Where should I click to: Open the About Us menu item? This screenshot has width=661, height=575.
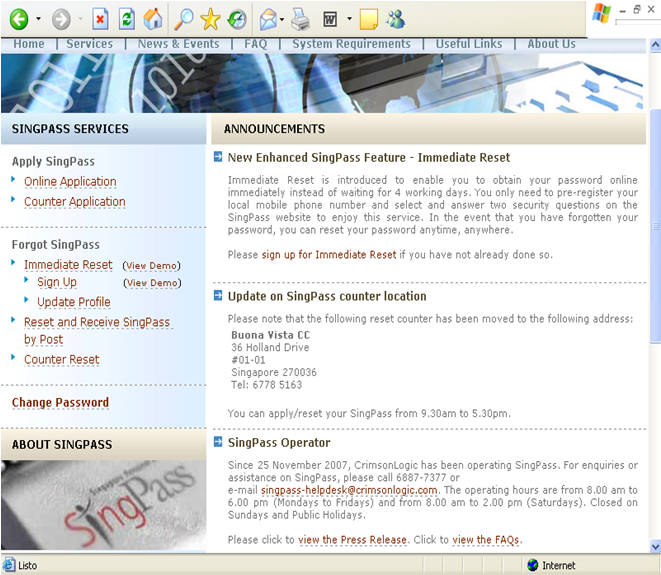click(551, 44)
